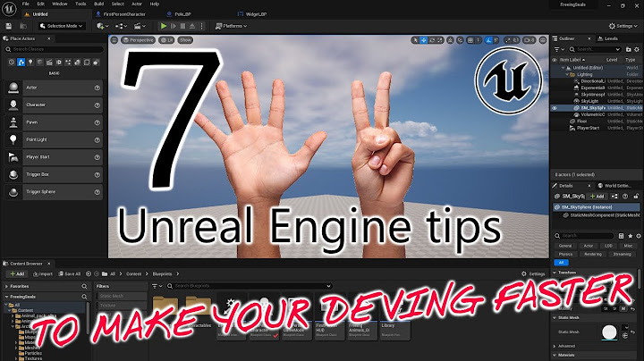Open the Selection Mode dropdown
This screenshot has width=644, height=361.
click(x=62, y=26)
